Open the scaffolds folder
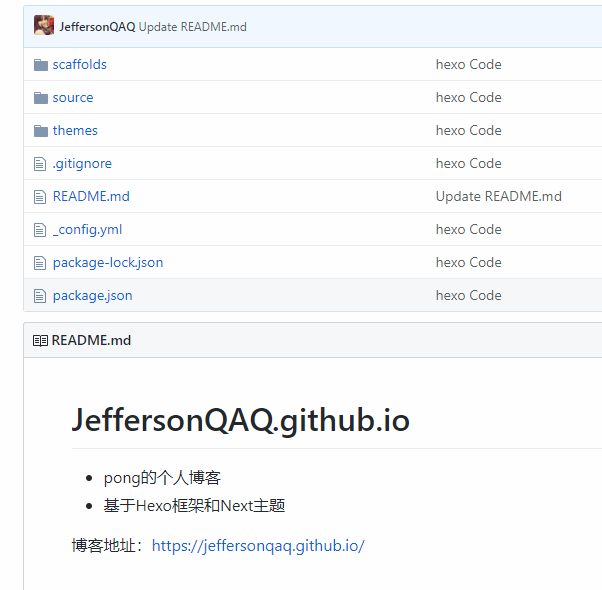The height and width of the screenshot is (590, 602). 79,64
